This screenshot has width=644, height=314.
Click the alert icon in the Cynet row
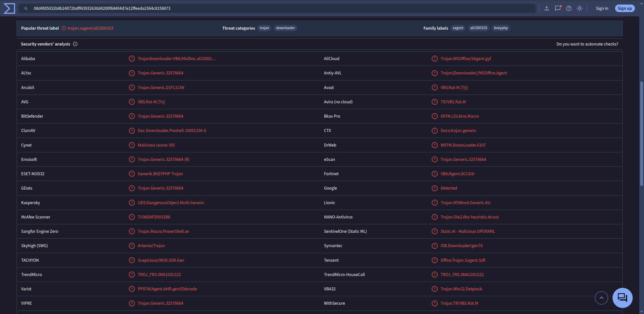point(132,145)
